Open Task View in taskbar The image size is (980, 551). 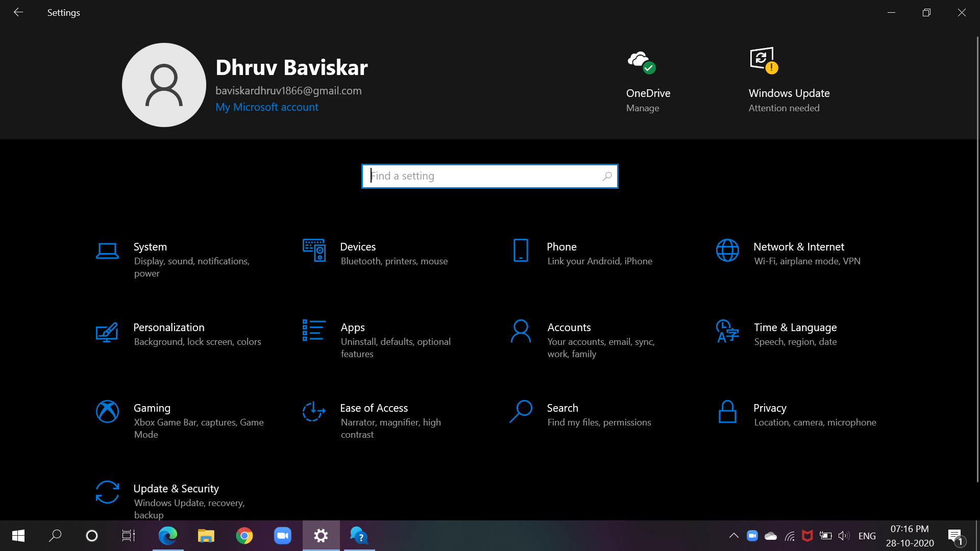pyautogui.click(x=129, y=536)
